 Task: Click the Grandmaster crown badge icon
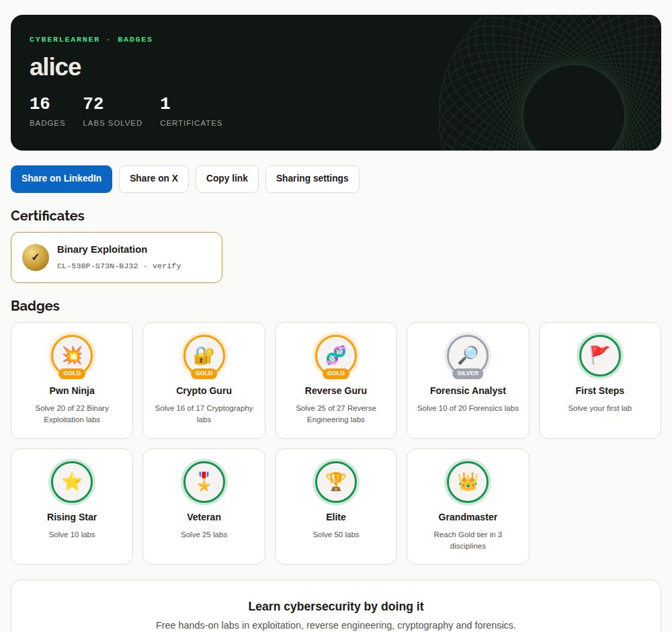468,482
